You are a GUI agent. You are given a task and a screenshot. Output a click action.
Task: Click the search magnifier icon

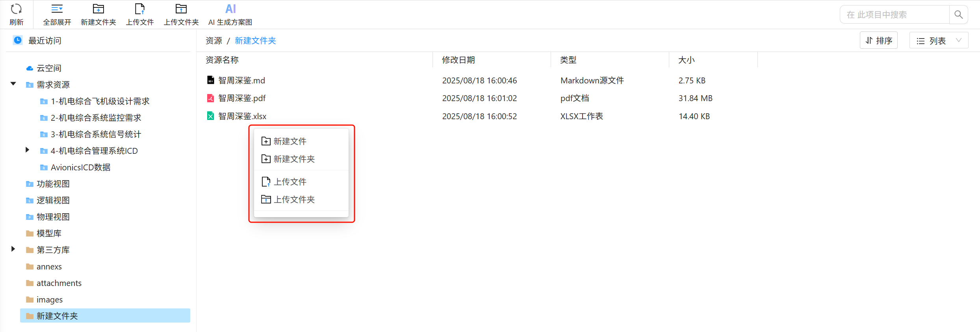(x=958, y=15)
